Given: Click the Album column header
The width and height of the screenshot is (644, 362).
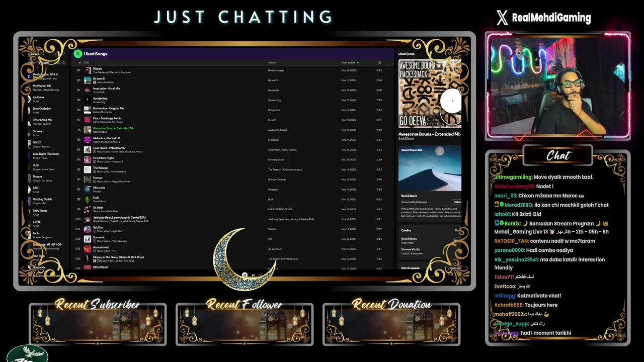Looking at the screenshot, I should [x=272, y=62].
